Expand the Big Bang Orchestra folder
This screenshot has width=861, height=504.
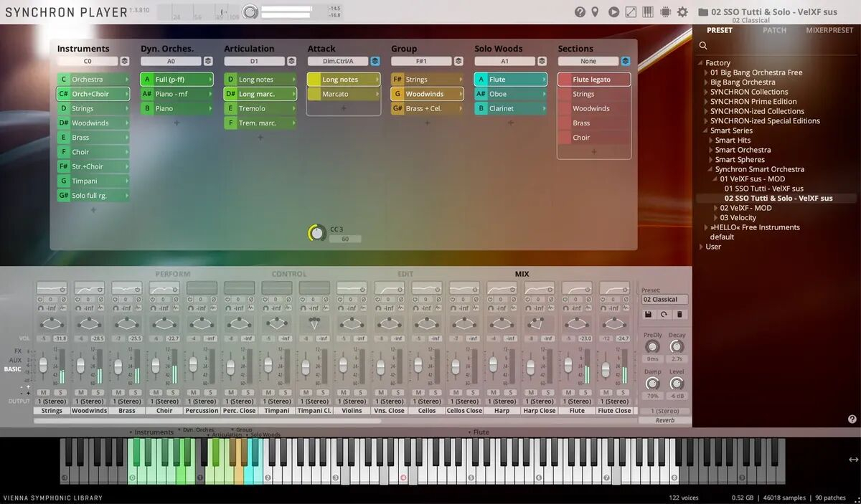[x=705, y=82]
